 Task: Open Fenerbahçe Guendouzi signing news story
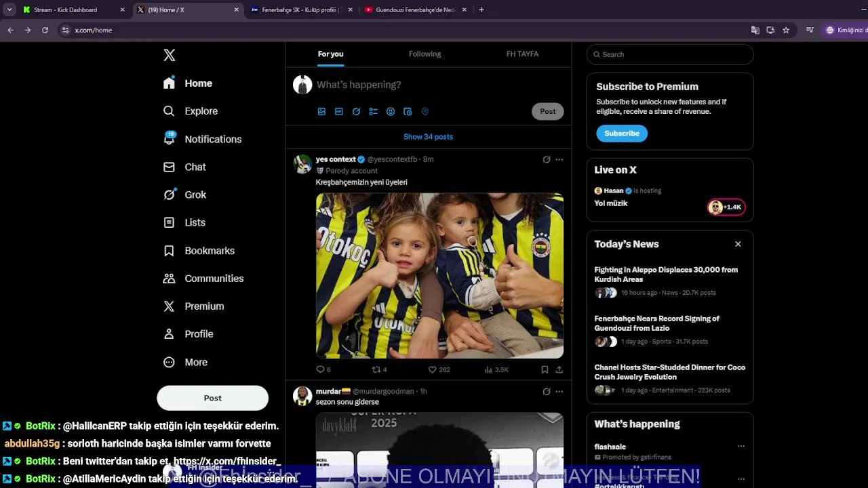pos(670,330)
